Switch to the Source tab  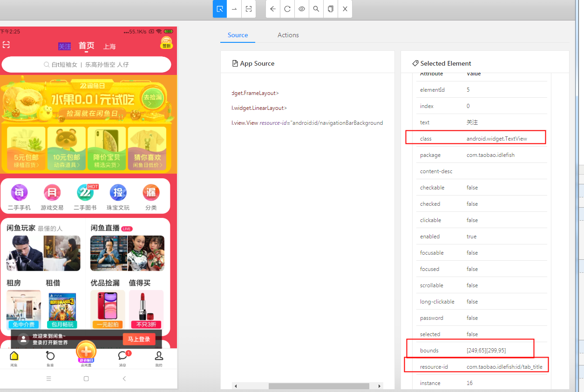point(238,35)
